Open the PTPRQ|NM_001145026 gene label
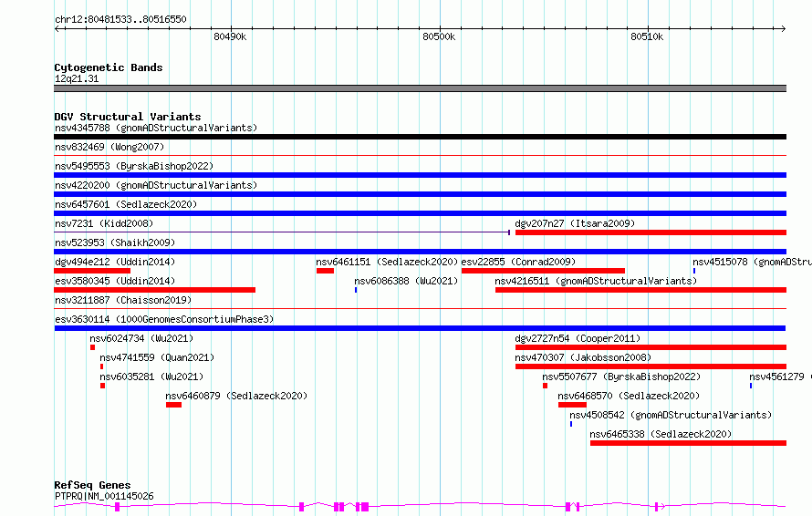Viewport: 812px width, 516px height. pyautogui.click(x=104, y=496)
